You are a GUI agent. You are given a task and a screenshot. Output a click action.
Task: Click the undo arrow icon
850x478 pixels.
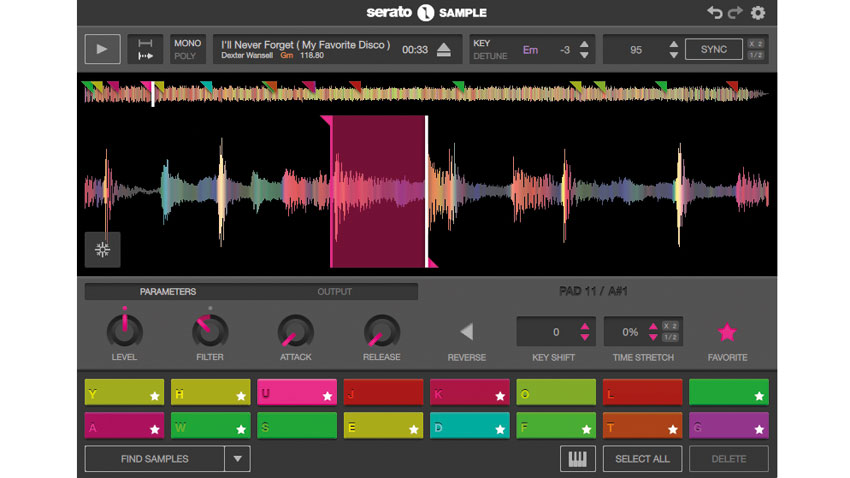click(x=714, y=12)
